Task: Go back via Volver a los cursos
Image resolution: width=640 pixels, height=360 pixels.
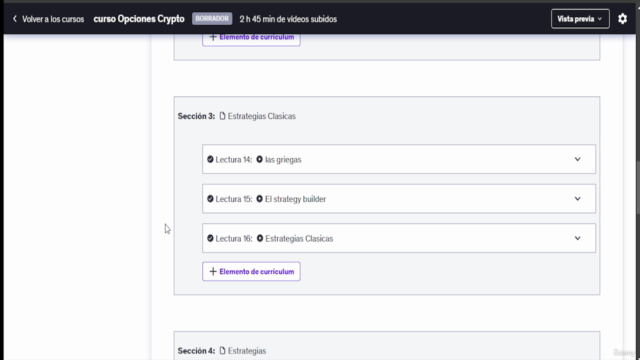Action: [53, 19]
